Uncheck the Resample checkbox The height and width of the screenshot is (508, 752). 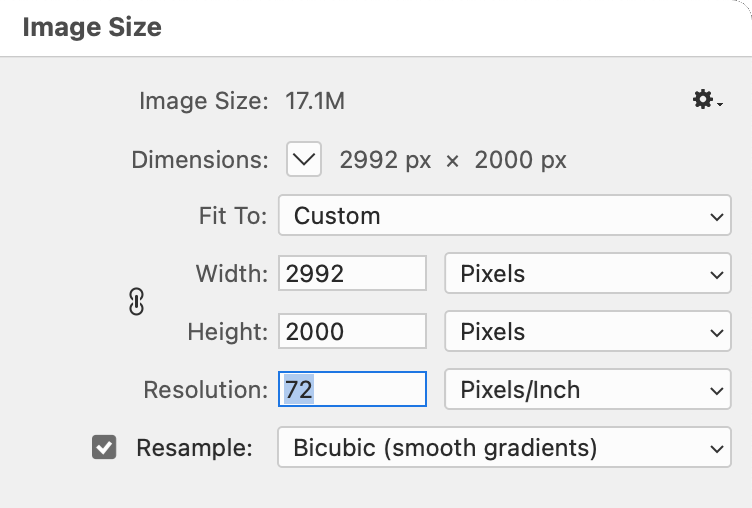click(104, 447)
